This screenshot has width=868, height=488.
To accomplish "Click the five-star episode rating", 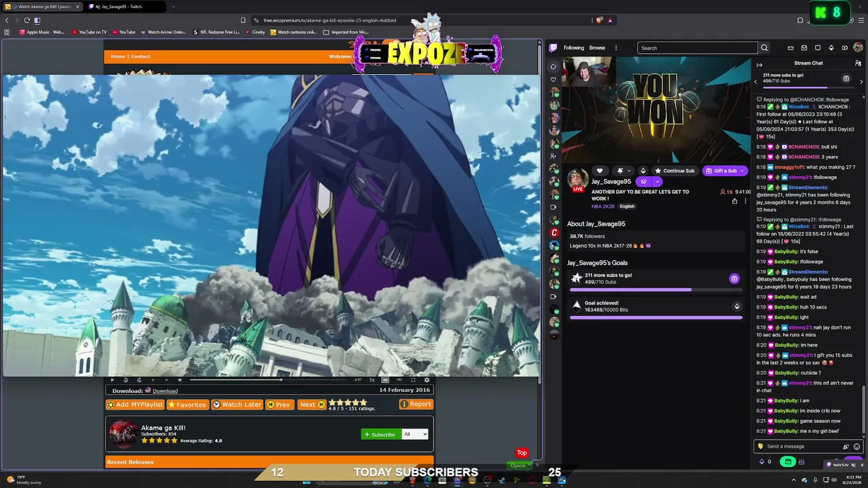I will click(347, 403).
